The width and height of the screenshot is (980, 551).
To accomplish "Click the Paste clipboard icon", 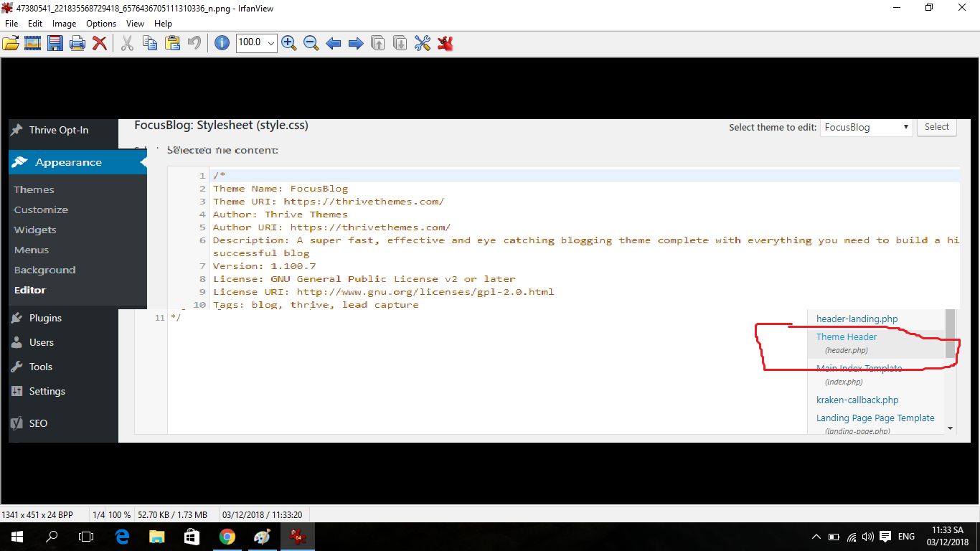I will [172, 43].
